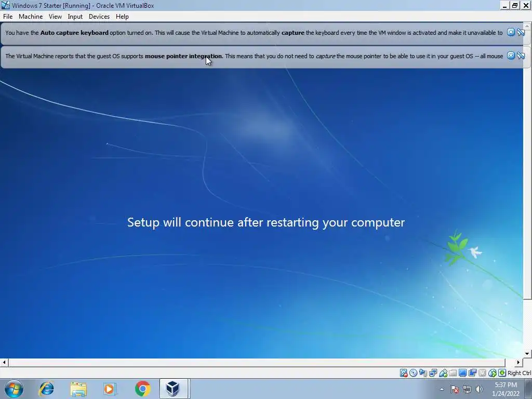Show hidden system tray icons
Viewport: 532px width, 399px height.
[442, 389]
